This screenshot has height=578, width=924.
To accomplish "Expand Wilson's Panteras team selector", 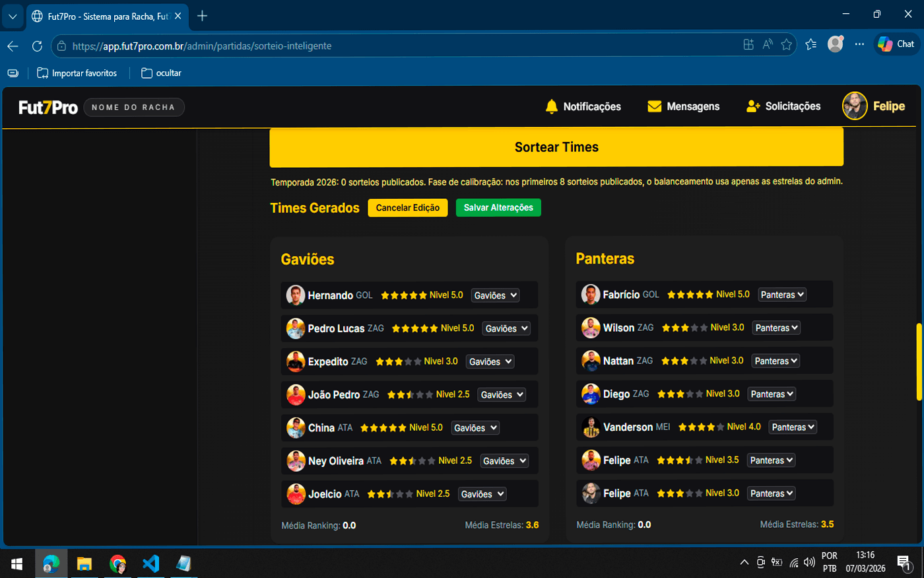I will pyautogui.click(x=776, y=328).
